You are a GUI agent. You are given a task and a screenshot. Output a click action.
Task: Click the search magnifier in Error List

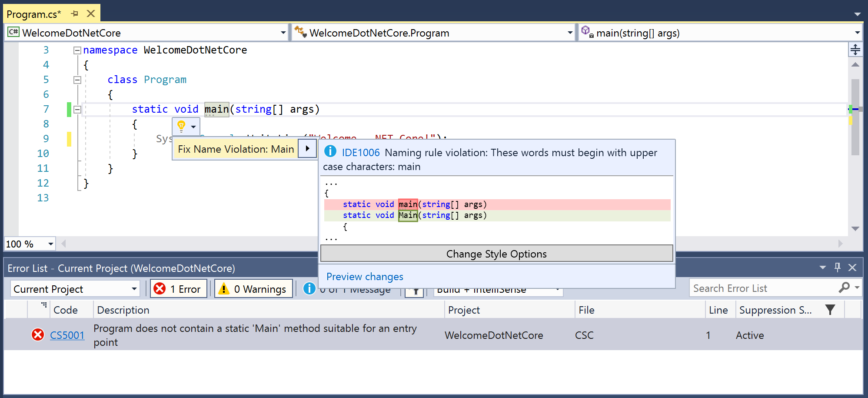(844, 288)
